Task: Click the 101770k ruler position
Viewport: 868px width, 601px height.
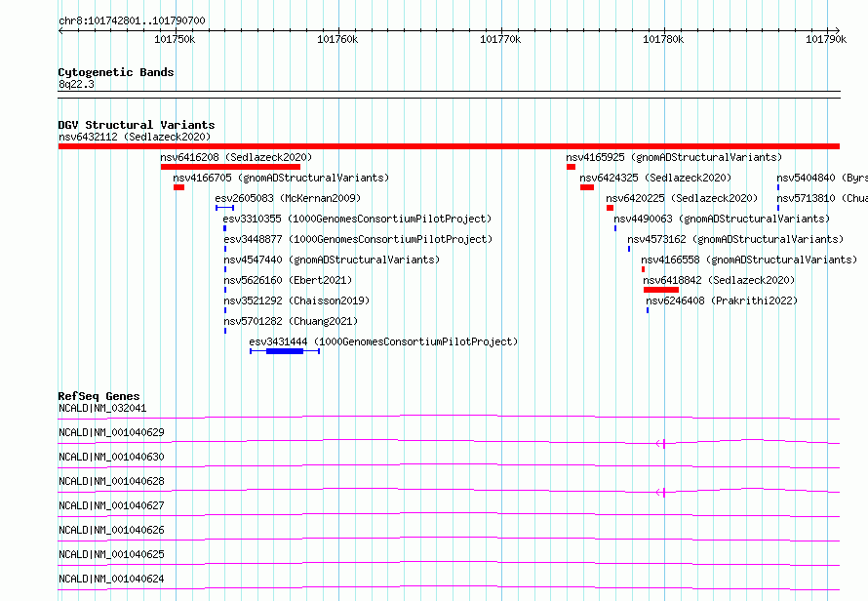Action: point(500,39)
